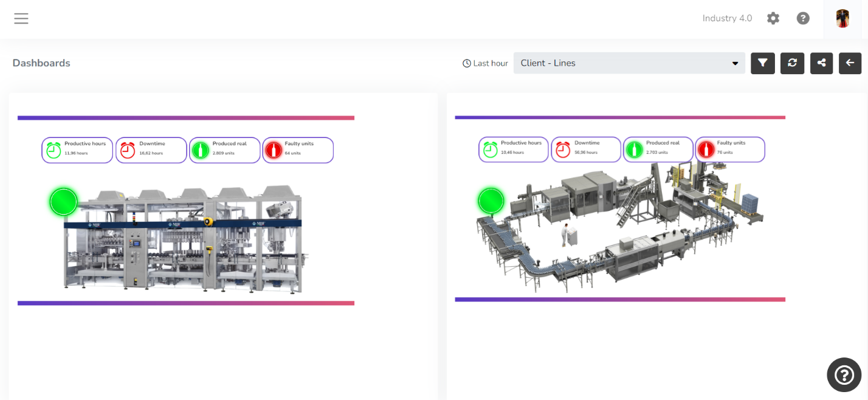Screen dimensions: 868x400
Task: Click the back arrow icon
Action: [x=850, y=63]
